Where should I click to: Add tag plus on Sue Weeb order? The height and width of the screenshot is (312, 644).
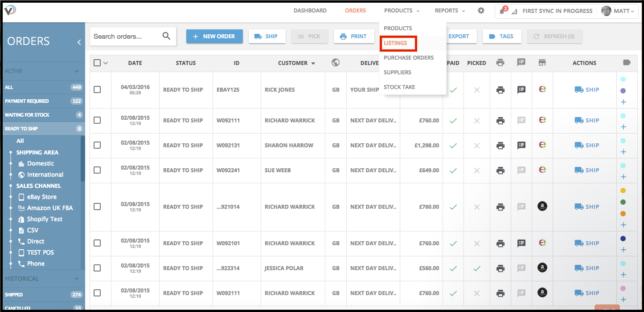point(623,177)
